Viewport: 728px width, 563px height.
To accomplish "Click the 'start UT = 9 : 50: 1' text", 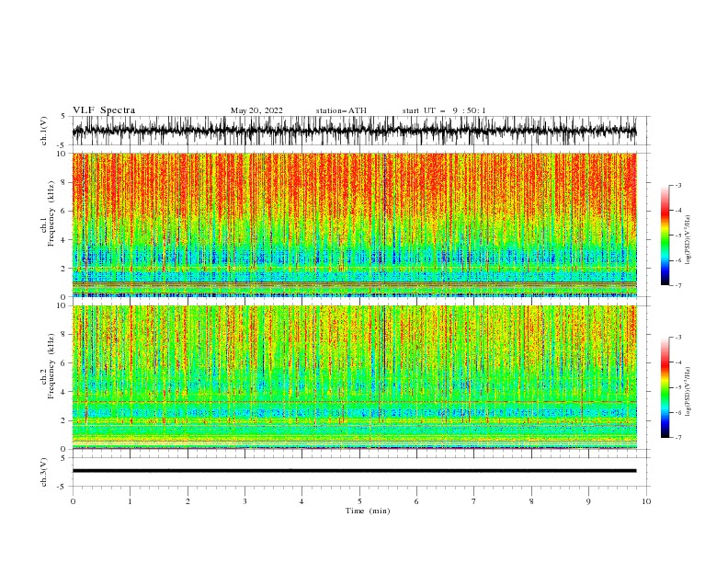I will (444, 110).
